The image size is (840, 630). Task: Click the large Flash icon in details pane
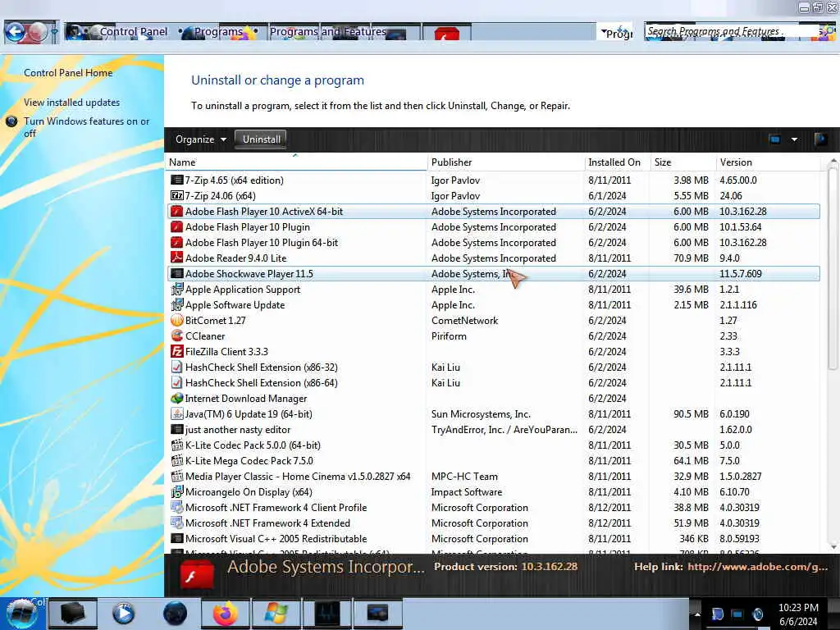click(x=197, y=575)
